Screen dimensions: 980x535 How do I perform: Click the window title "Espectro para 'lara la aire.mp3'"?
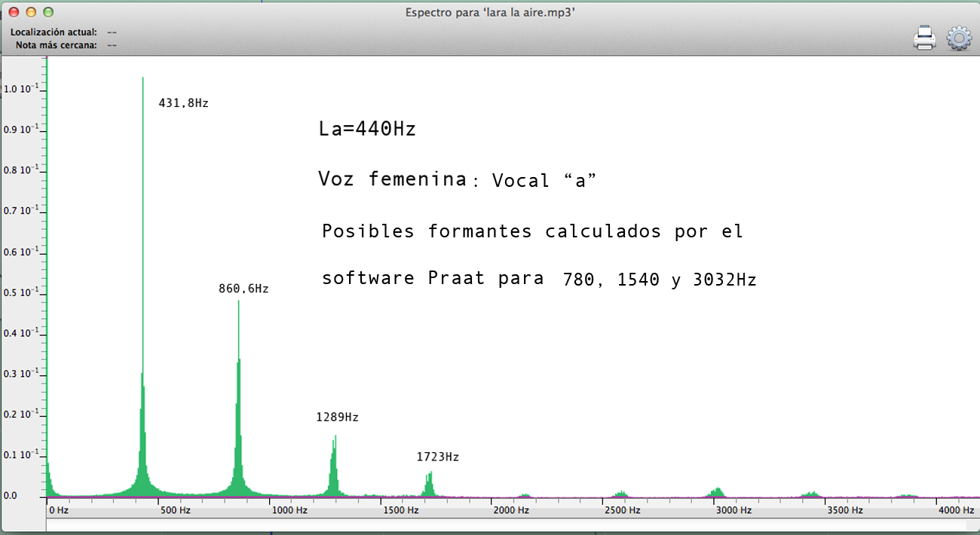pyautogui.click(x=491, y=12)
